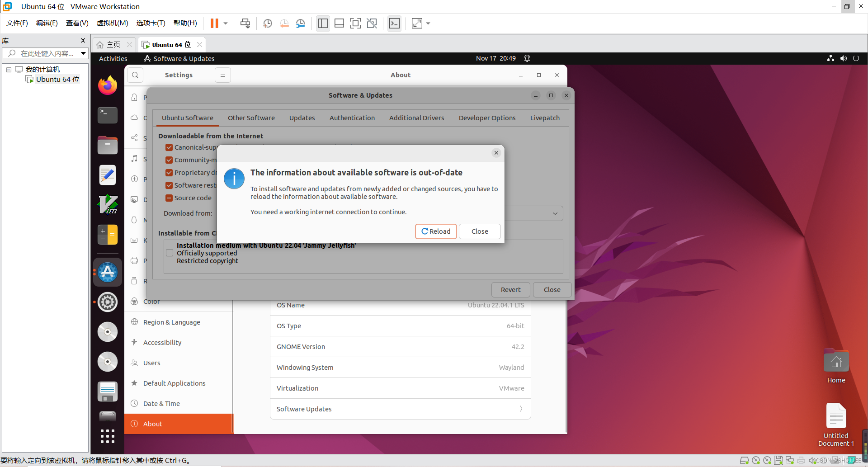Open the second optical disc dock icon
The image size is (868, 467).
pyautogui.click(x=108, y=362)
